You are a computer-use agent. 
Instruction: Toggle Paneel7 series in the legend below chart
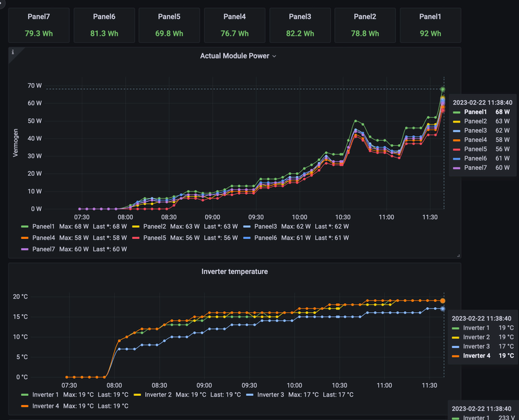(45, 249)
